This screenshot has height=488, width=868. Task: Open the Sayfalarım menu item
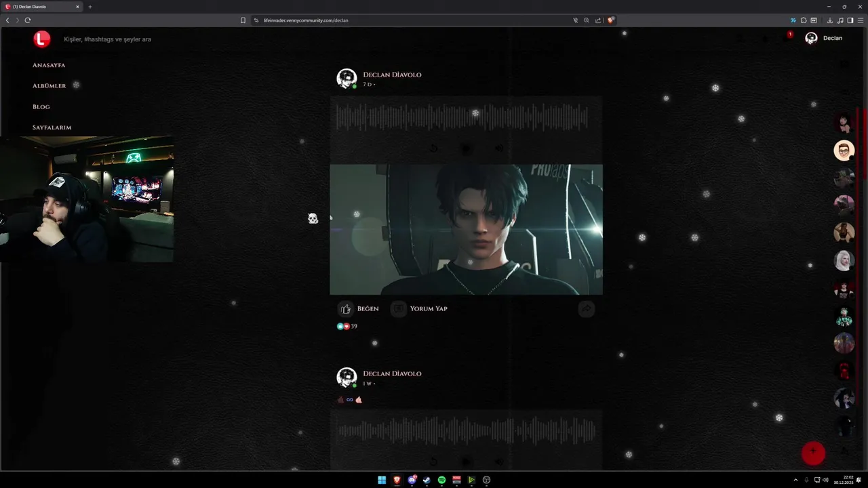point(52,127)
